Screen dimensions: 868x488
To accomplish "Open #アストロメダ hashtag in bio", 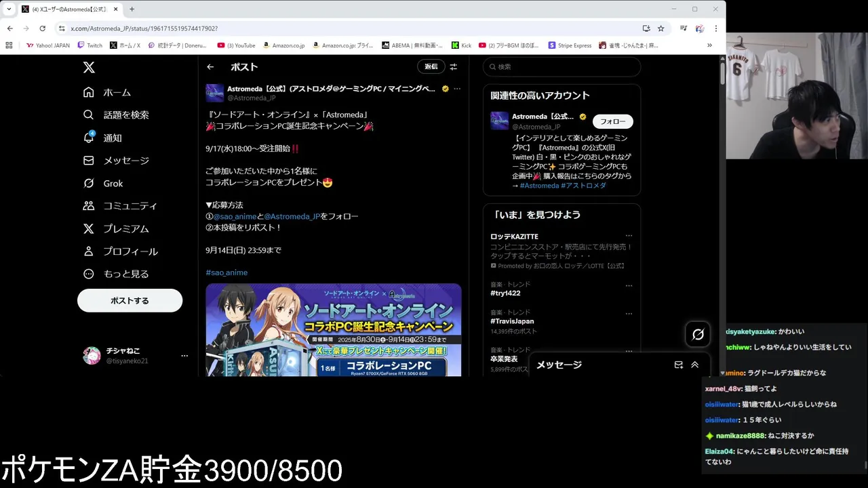I will [583, 186].
